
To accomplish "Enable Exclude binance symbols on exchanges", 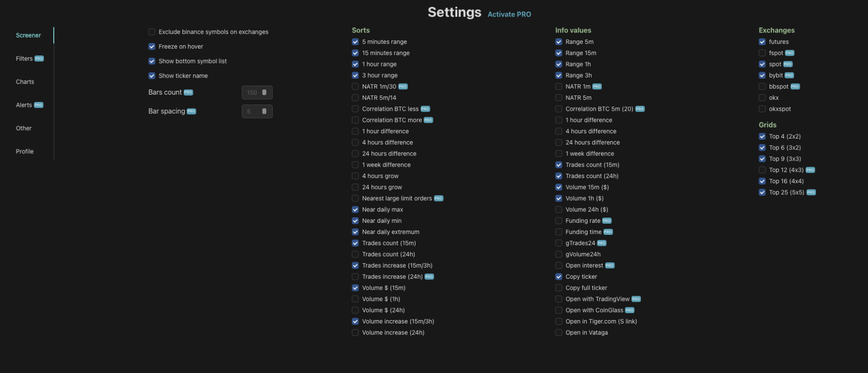I will click(x=152, y=32).
